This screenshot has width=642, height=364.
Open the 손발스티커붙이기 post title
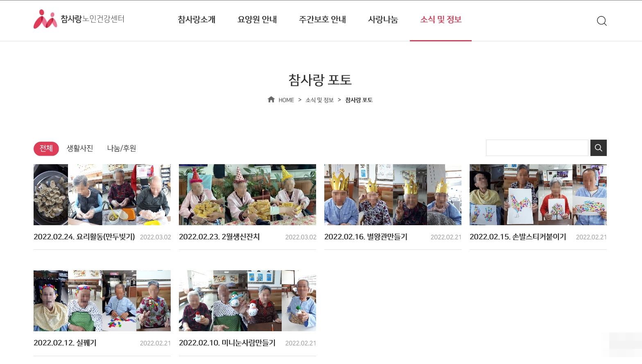[x=518, y=237]
